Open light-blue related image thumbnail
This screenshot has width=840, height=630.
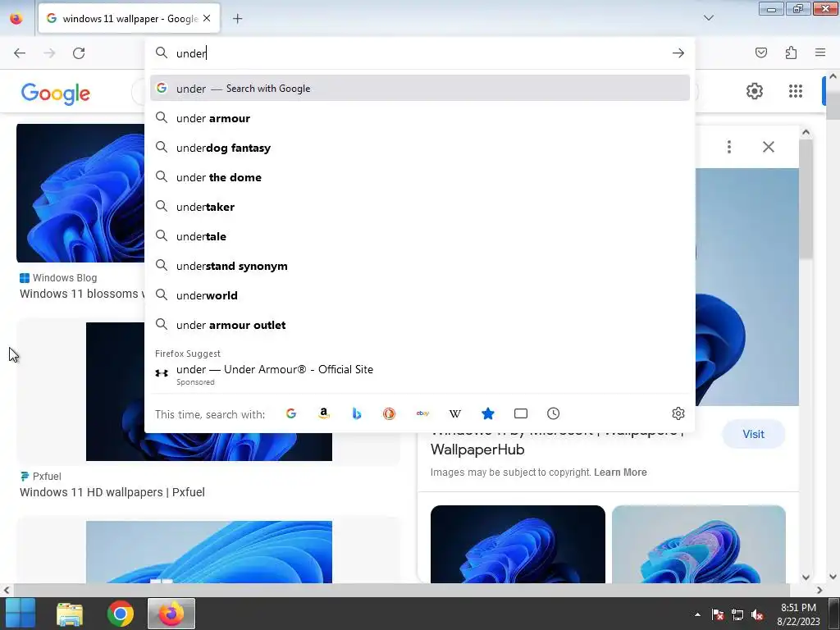tap(699, 544)
